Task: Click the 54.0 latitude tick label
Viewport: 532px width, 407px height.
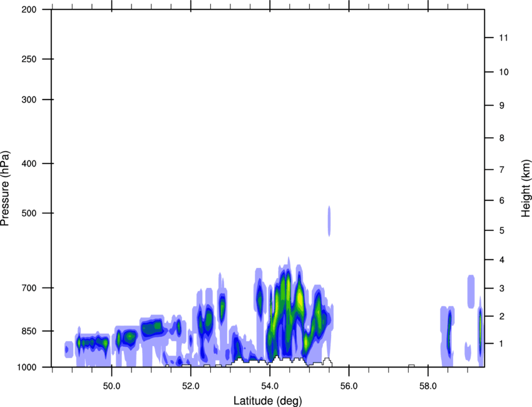Action: tap(270, 386)
